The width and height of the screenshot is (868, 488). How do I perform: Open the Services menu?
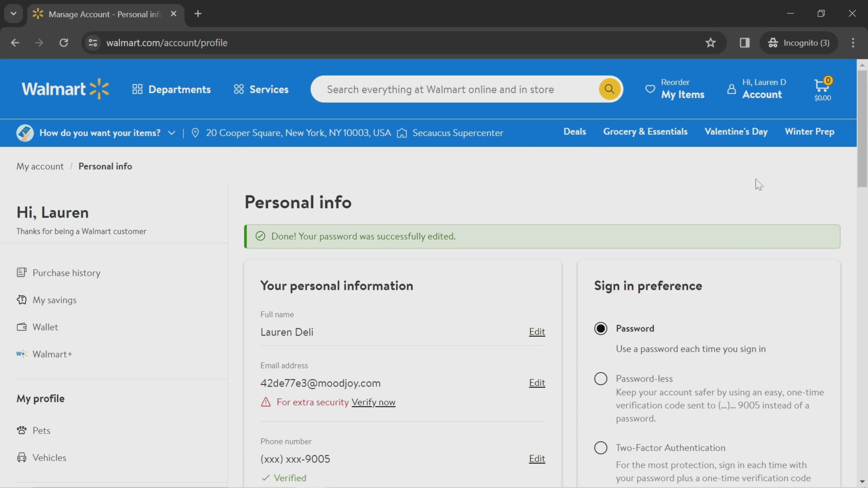(261, 89)
